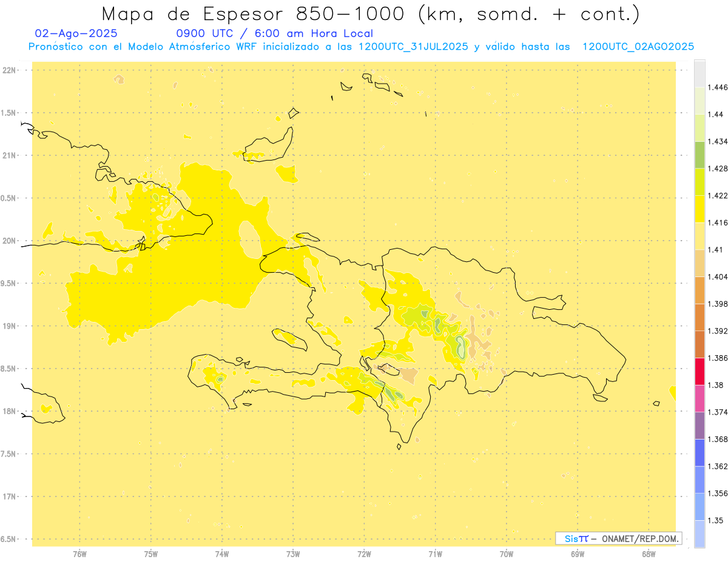Pick the pink legend swatch between 1.374 and 1.38

[699, 398]
